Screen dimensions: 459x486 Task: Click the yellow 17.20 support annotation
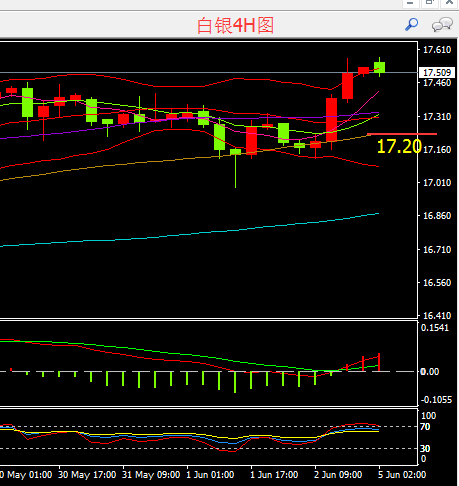(399, 146)
